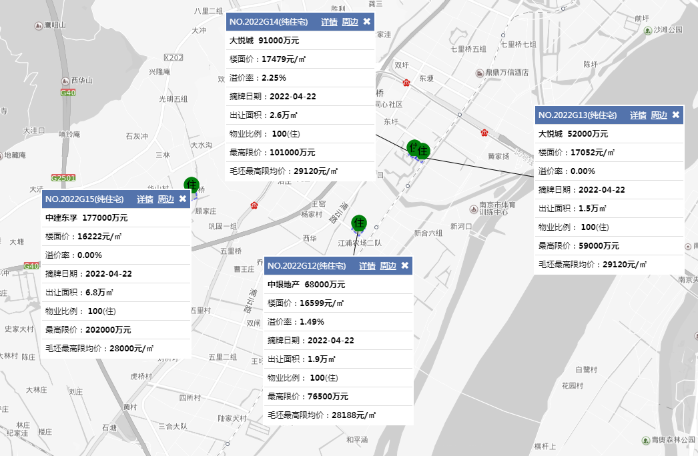Close the NO.2022G14 info popup
Viewport: 698px width, 456px height.
(x=367, y=21)
